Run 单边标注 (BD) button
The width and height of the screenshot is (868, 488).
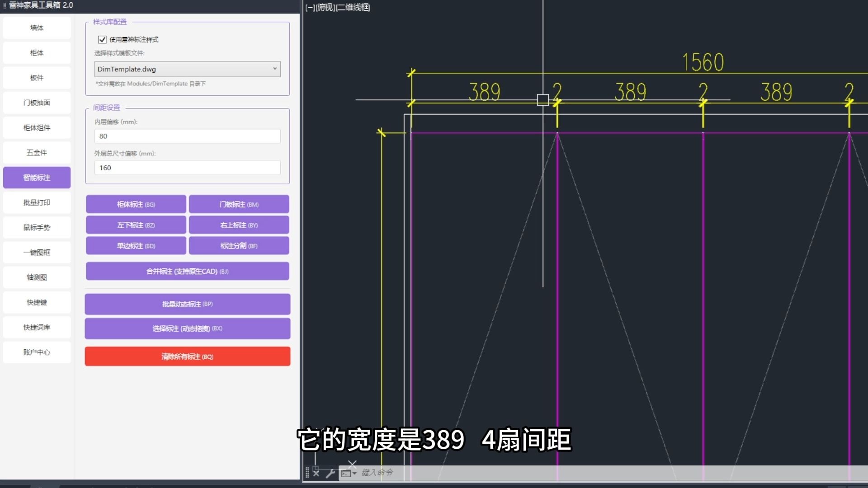pyautogui.click(x=136, y=246)
